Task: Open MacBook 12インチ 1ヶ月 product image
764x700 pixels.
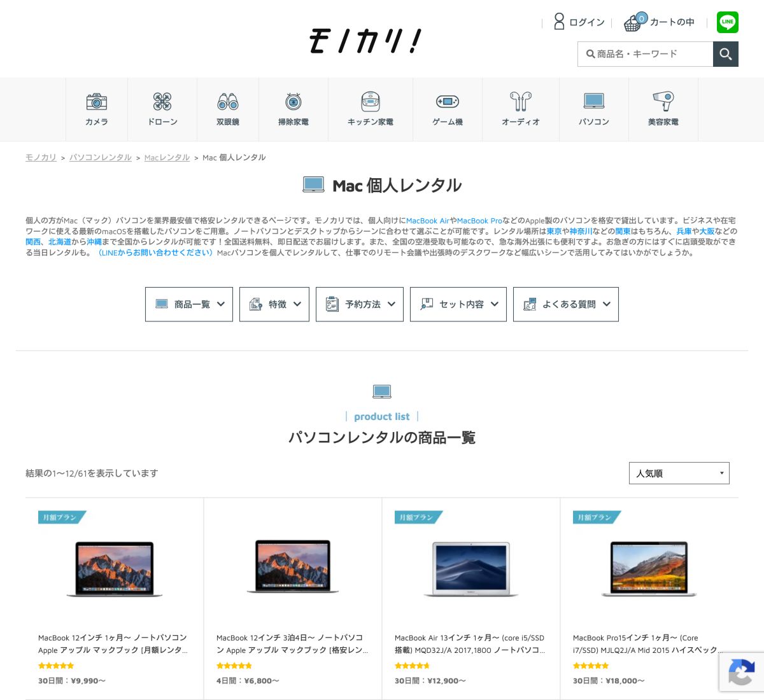Action: (115, 568)
